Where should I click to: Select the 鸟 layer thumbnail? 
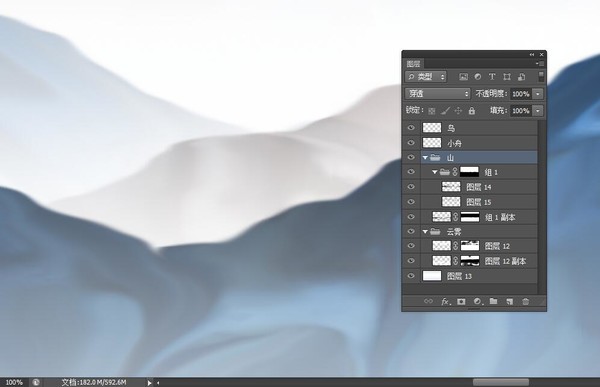432,128
